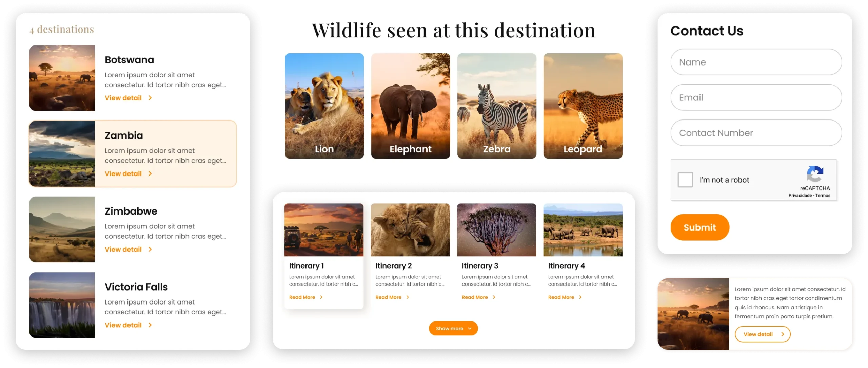Open the reCAPTCHA Privacidade link

pos(799,195)
